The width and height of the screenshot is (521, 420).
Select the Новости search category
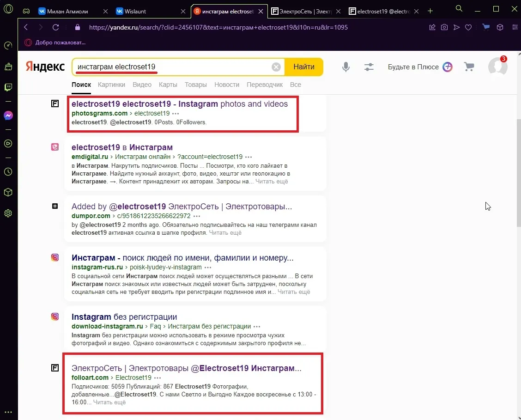227,85
